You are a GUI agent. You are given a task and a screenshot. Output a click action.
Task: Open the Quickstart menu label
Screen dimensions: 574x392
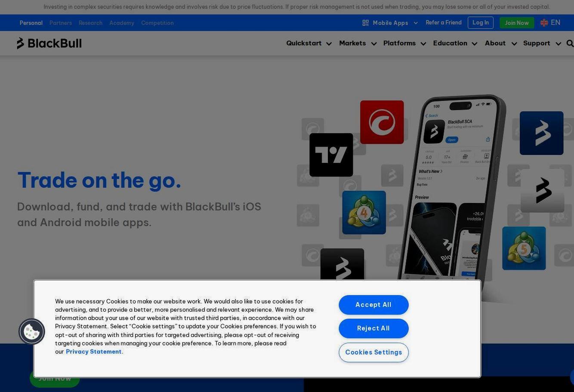click(304, 43)
